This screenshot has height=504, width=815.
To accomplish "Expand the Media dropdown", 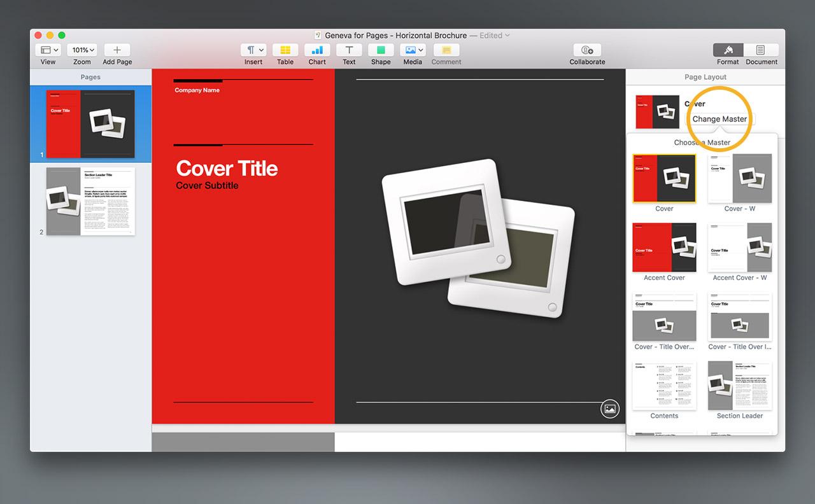I will coord(413,50).
